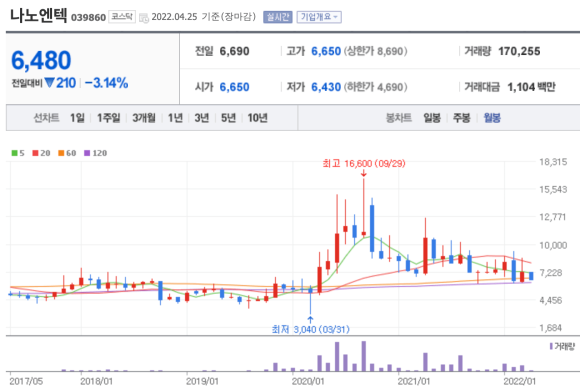Click the 최고 16,600 (09/29) marker
The height and width of the screenshot is (392, 580).
[x=364, y=163]
